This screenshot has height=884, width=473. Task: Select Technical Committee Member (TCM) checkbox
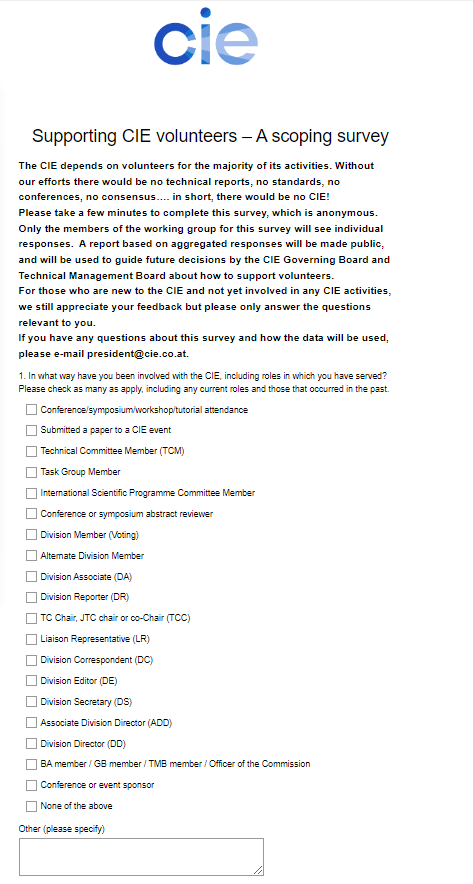pos(31,451)
